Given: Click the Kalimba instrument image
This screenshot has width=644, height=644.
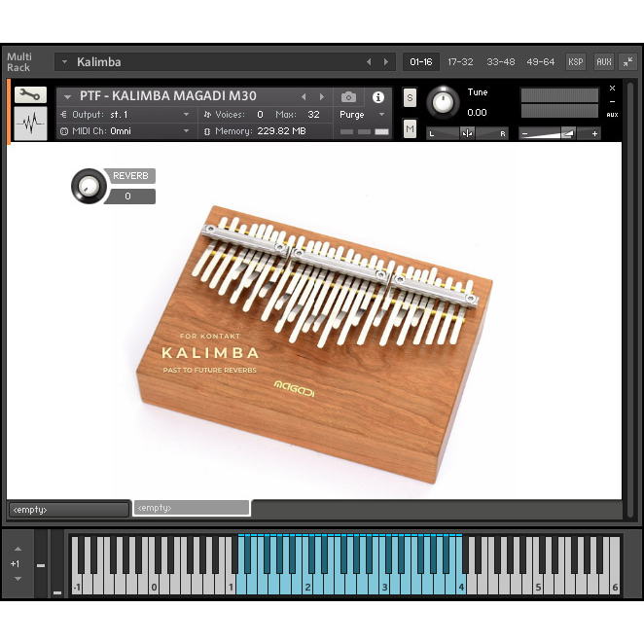Looking at the screenshot, I should 314,344.
